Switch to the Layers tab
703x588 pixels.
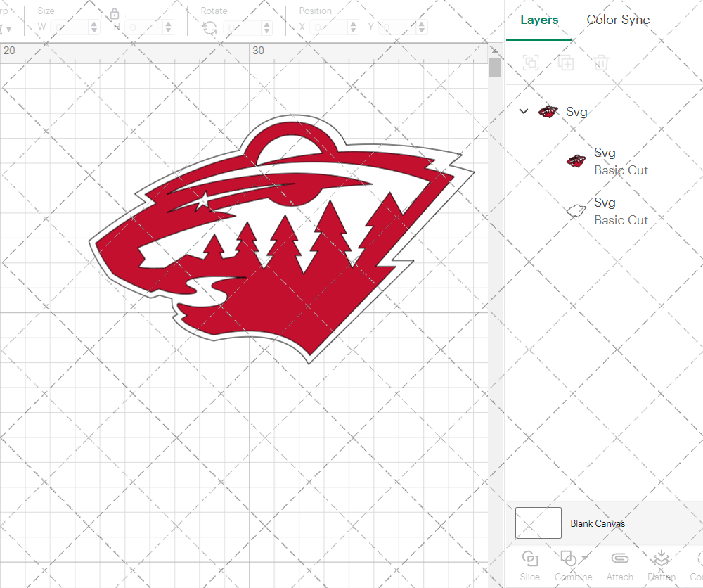tap(539, 20)
